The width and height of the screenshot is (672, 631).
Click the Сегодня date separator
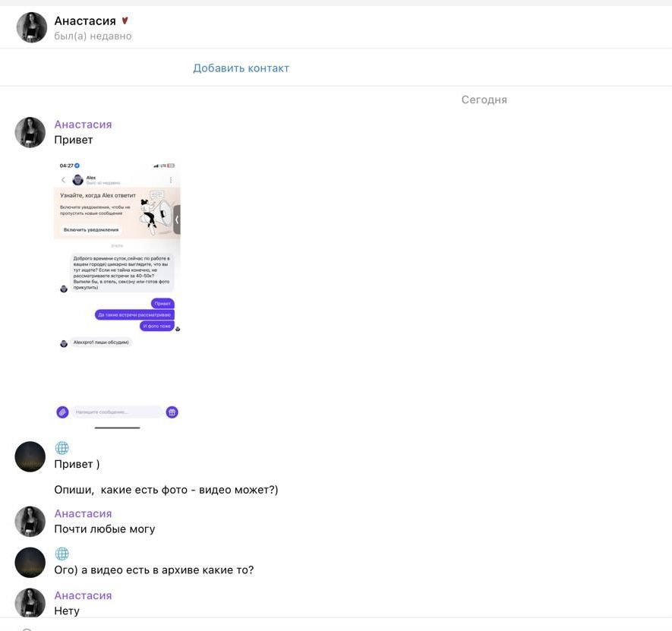click(x=484, y=100)
